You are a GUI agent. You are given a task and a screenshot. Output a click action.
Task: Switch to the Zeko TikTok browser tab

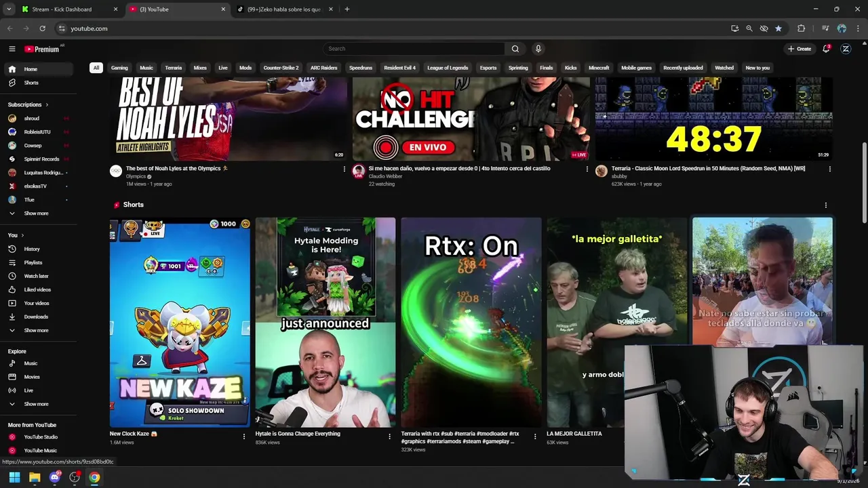(284, 9)
